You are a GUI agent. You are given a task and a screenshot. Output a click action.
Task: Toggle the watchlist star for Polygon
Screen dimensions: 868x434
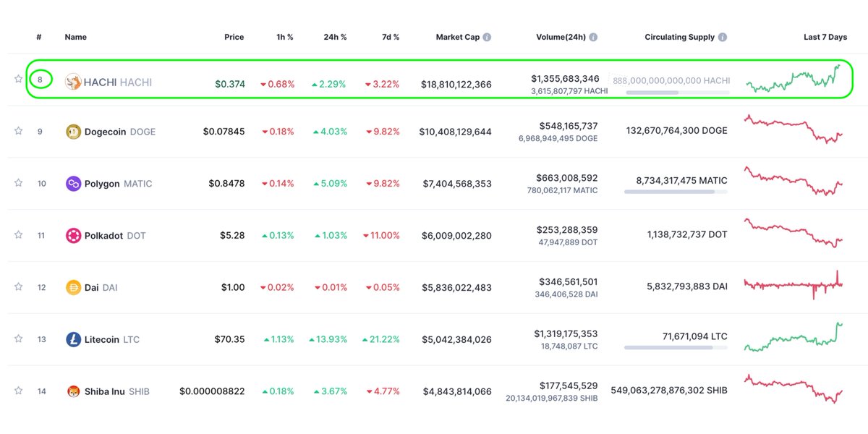point(19,184)
